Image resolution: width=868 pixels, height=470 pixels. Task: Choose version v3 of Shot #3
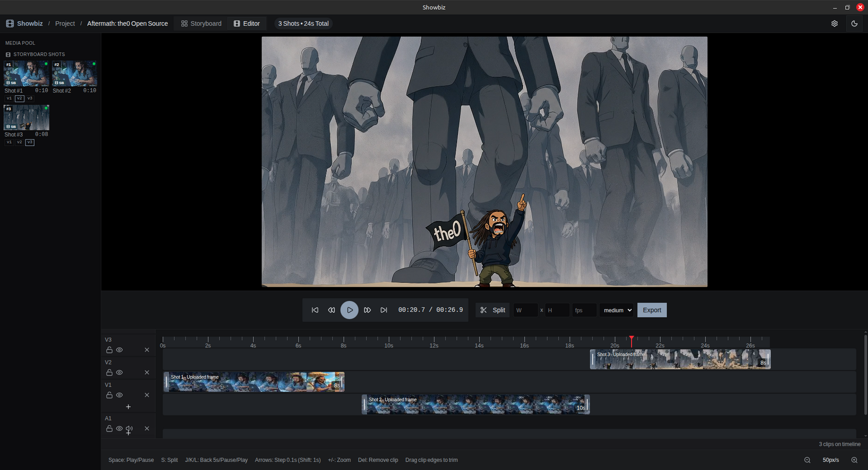pos(30,142)
